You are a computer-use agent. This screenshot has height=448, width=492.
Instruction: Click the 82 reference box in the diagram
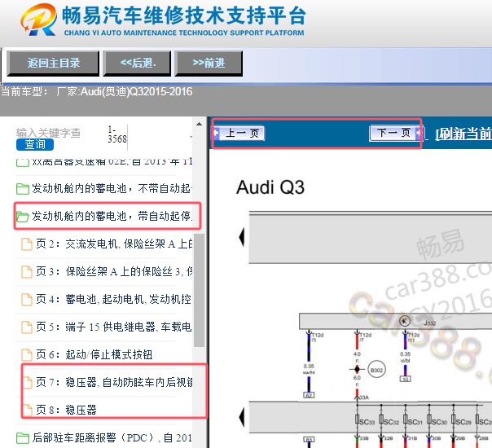tap(309, 395)
